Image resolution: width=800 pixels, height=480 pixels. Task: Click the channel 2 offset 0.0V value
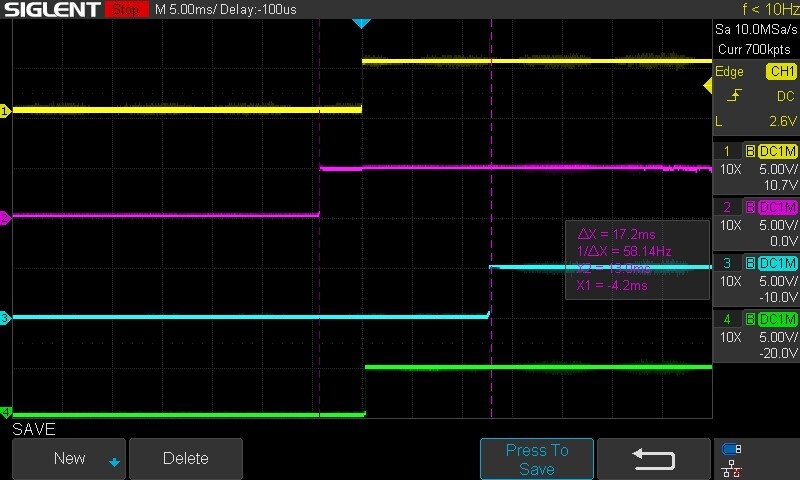(783, 241)
